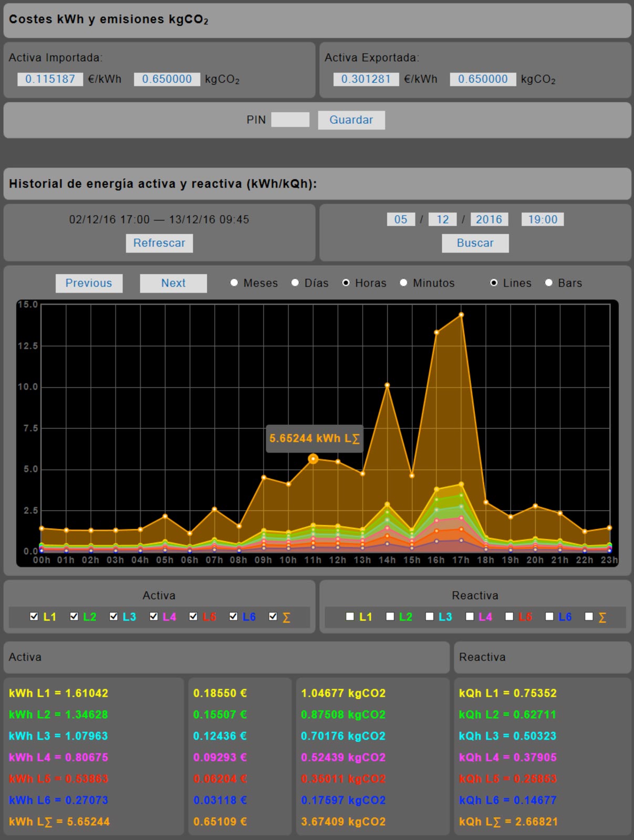Click the kWh L2 = 1.34628 value
The width and height of the screenshot is (634, 840).
click(58, 715)
